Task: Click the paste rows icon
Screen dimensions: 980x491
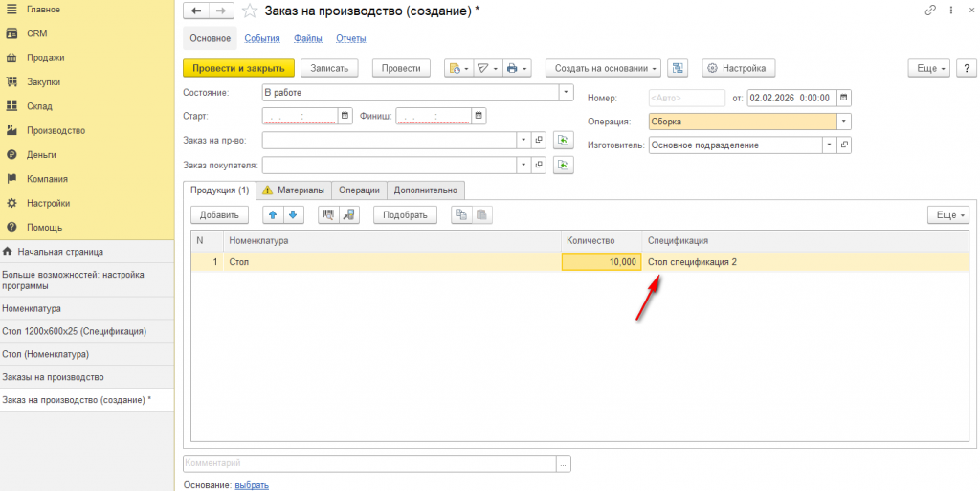Action: 482,215
